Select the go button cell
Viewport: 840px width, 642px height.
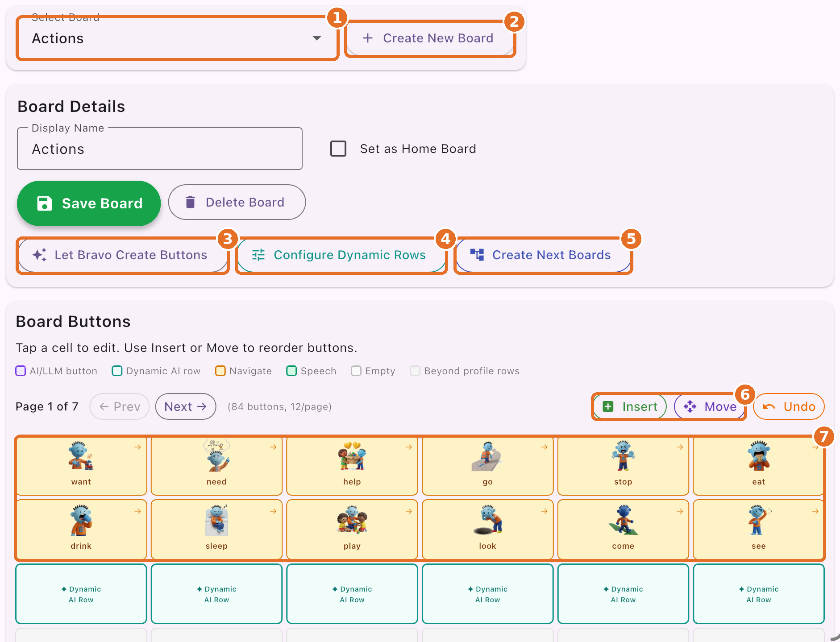(488, 466)
